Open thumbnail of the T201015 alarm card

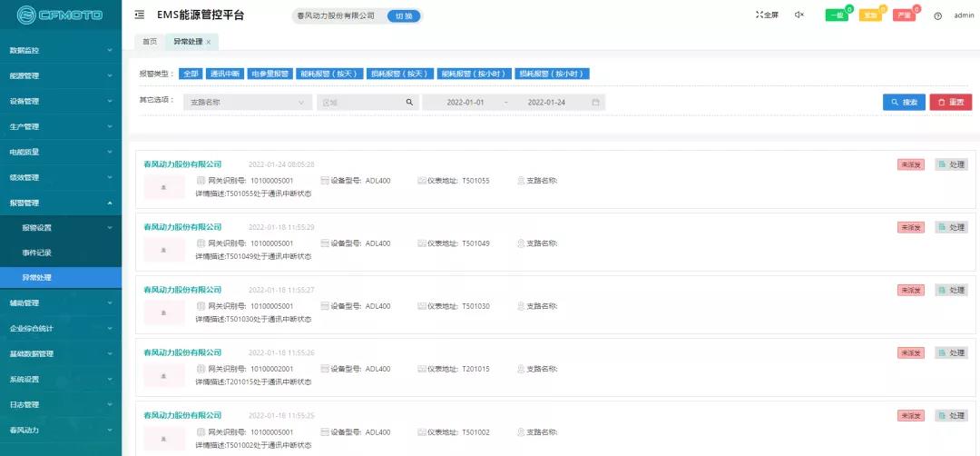164,374
